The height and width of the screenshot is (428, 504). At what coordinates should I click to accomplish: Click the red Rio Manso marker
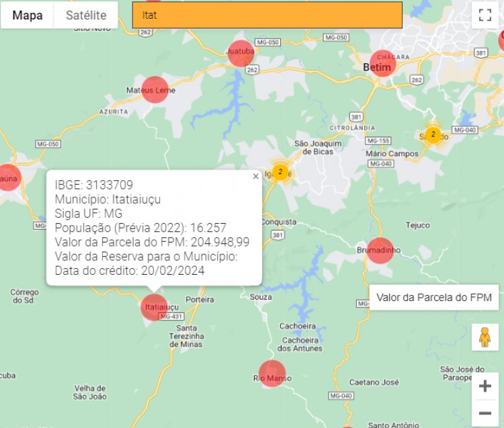coord(272,374)
